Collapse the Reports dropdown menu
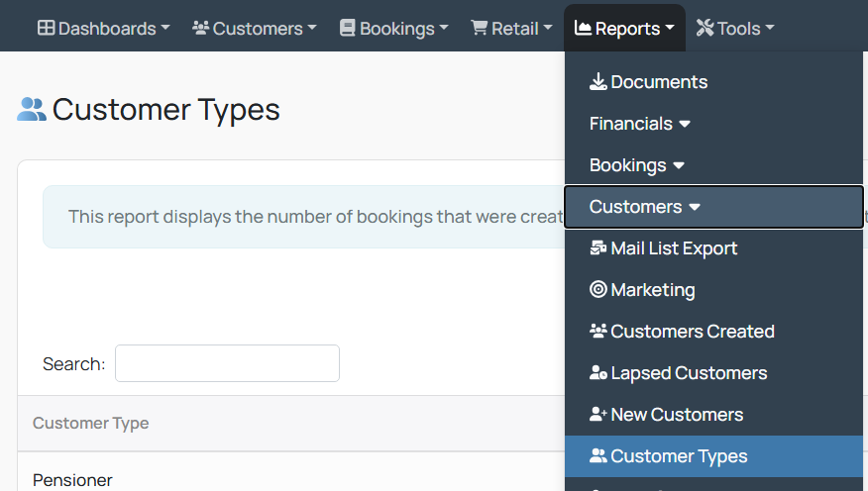 pos(624,28)
